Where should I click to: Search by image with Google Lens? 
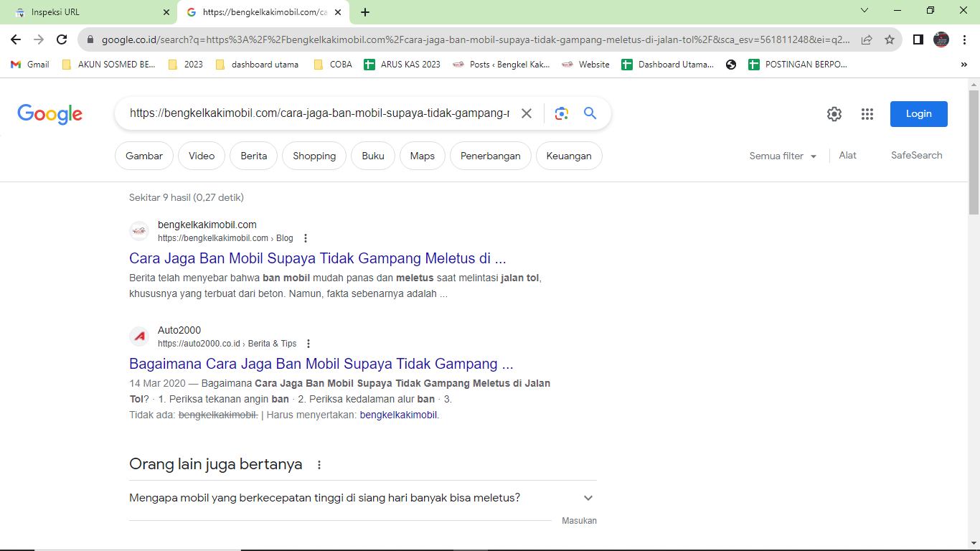click(x=562, y=113)
